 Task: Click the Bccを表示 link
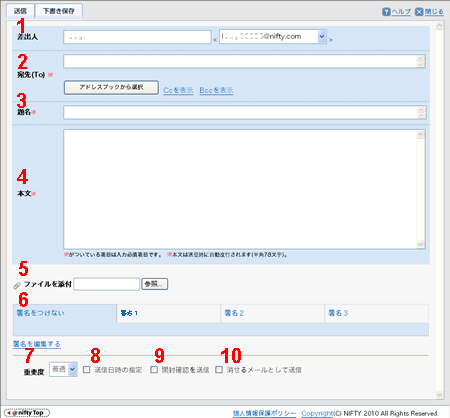216,90
